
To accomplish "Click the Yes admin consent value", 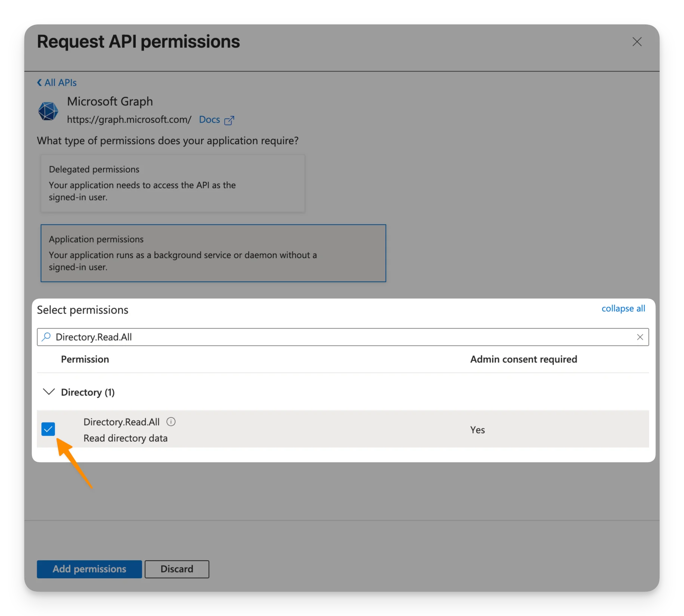I will (477, 430).
